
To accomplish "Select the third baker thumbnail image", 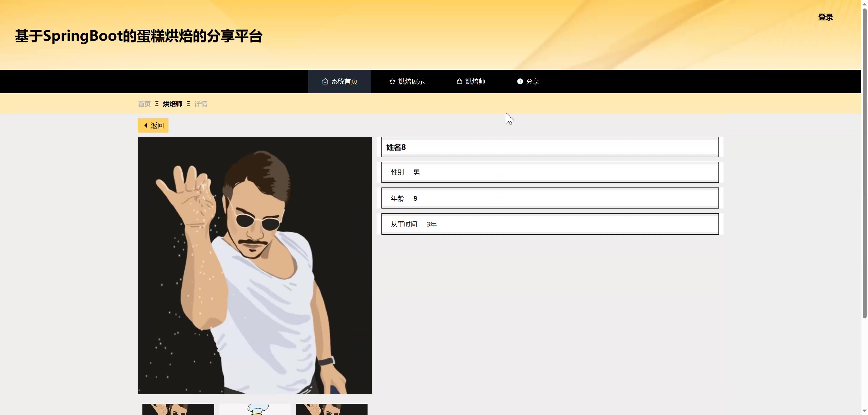I will pos(331,409).
